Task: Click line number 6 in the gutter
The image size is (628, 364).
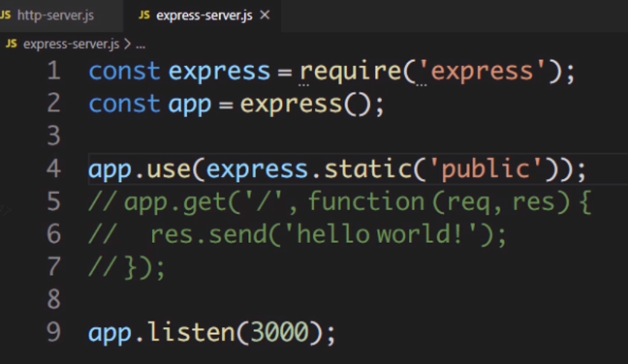Action: pos(53,234)
